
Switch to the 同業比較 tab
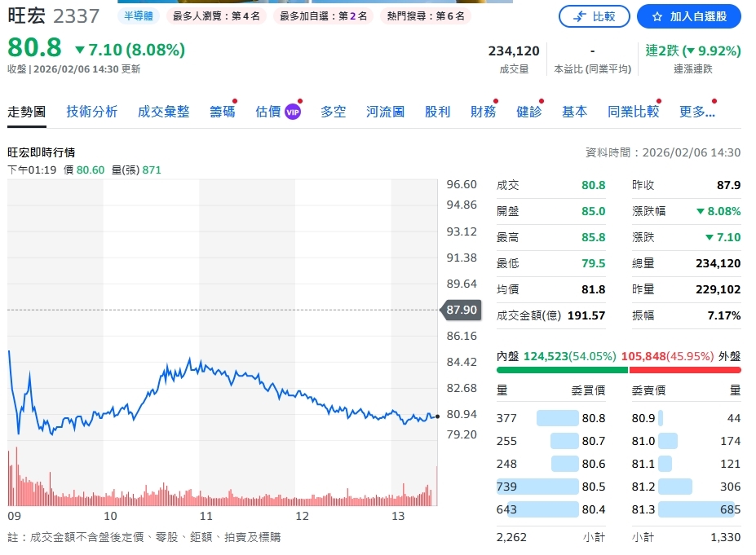(x=634, y=112)
